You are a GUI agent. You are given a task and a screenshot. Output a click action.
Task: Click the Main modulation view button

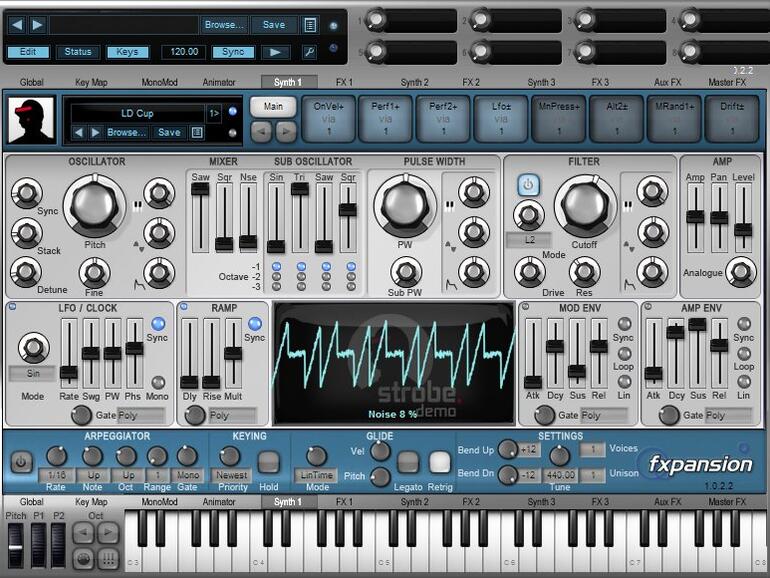click(x=273, y=107)
